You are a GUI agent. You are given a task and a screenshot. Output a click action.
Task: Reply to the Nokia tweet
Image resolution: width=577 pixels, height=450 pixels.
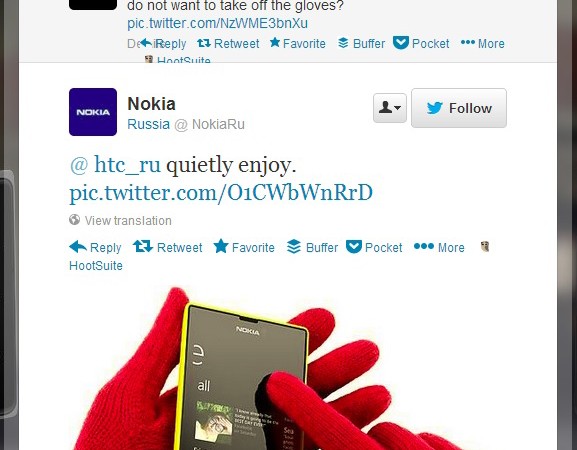click(95, 247)
